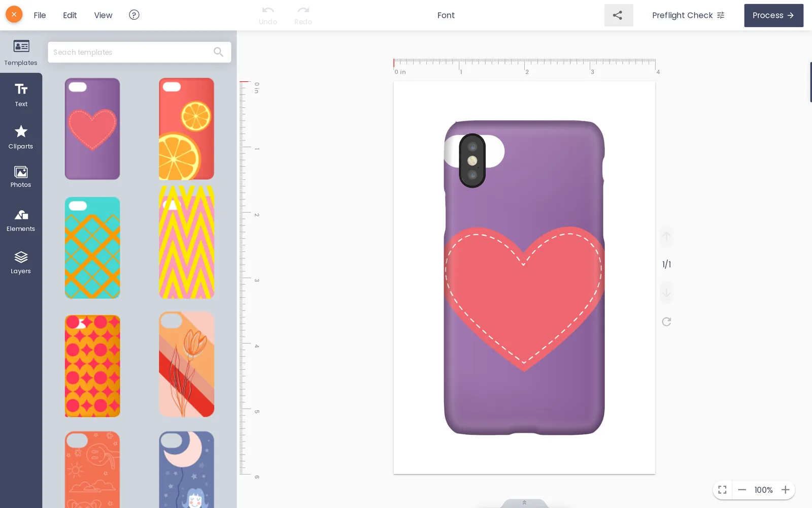
Task: Select the heart shape on the canvas
Action: point(524,299)
